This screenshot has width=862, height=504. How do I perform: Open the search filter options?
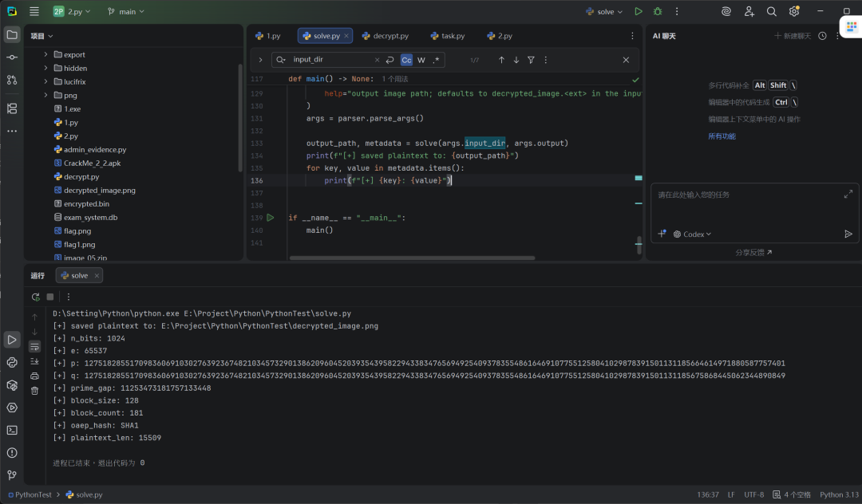click(x=531, y=60)
